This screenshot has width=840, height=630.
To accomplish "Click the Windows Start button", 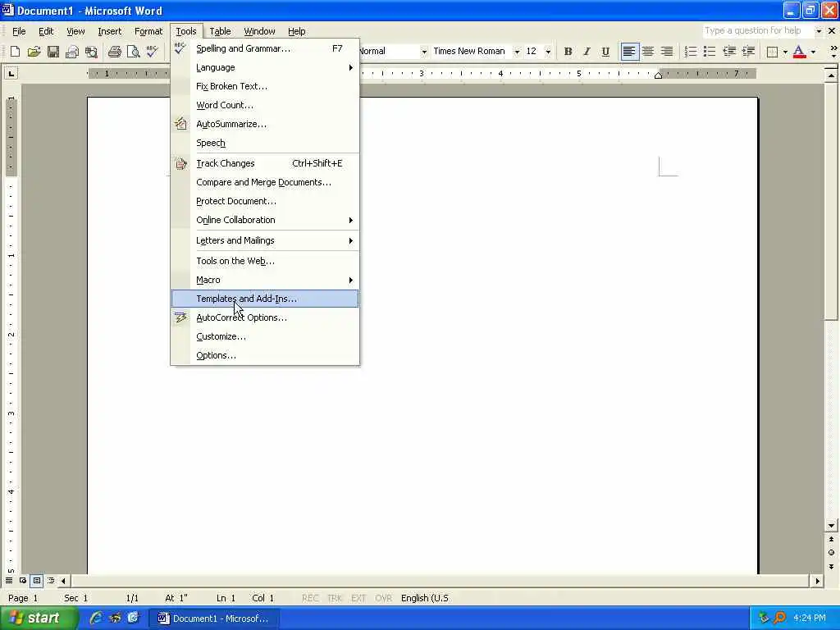I will pyautogui.click(x=39, y=619).
